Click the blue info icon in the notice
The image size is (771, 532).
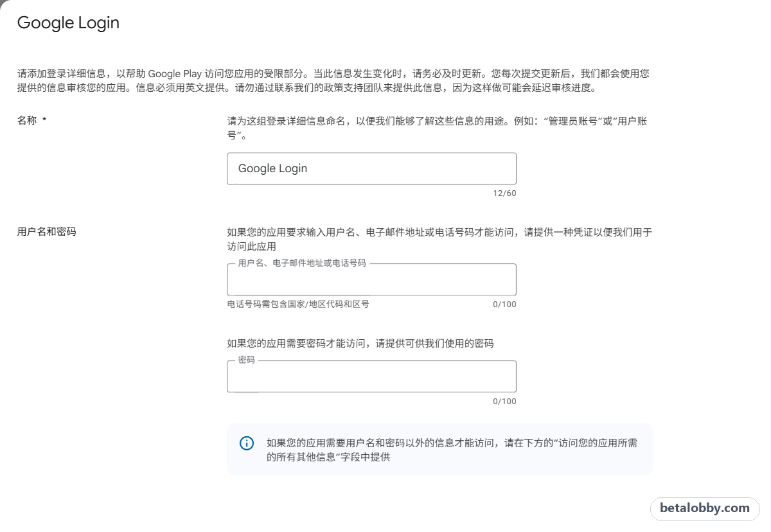247,443
